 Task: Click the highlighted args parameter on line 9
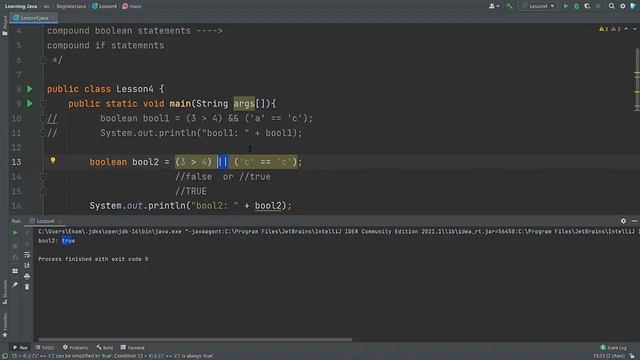pyautogui.click(x=244, y=104)
